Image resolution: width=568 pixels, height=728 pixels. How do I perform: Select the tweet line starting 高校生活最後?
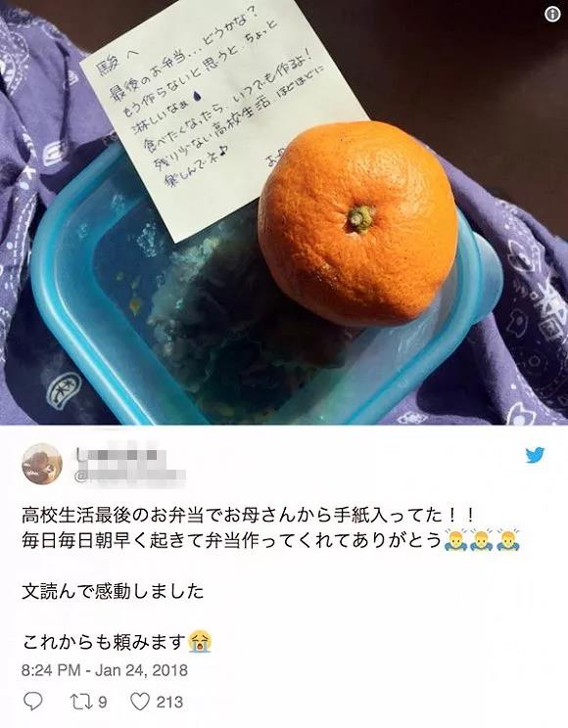pyautogui.click(x=248, y=515)
